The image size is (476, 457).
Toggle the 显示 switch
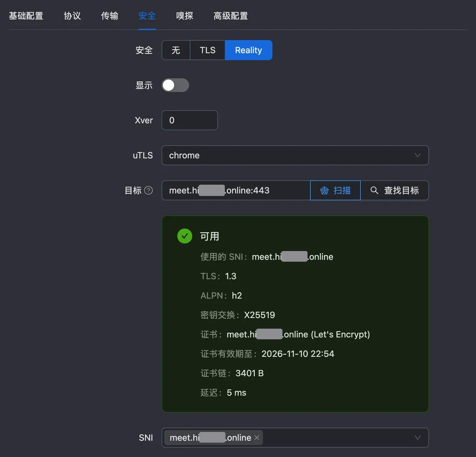pos(175,85)
